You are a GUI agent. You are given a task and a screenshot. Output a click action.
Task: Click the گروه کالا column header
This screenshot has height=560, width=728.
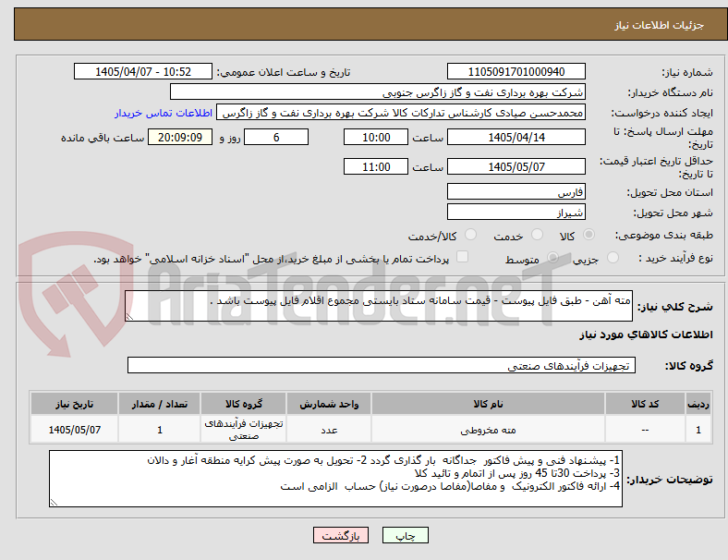pyautogui.click(x=244, y=404)
